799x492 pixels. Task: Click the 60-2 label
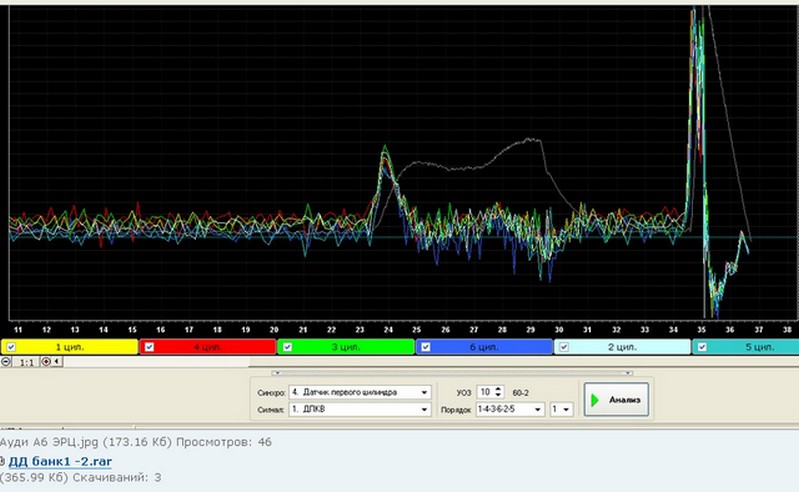520,393
